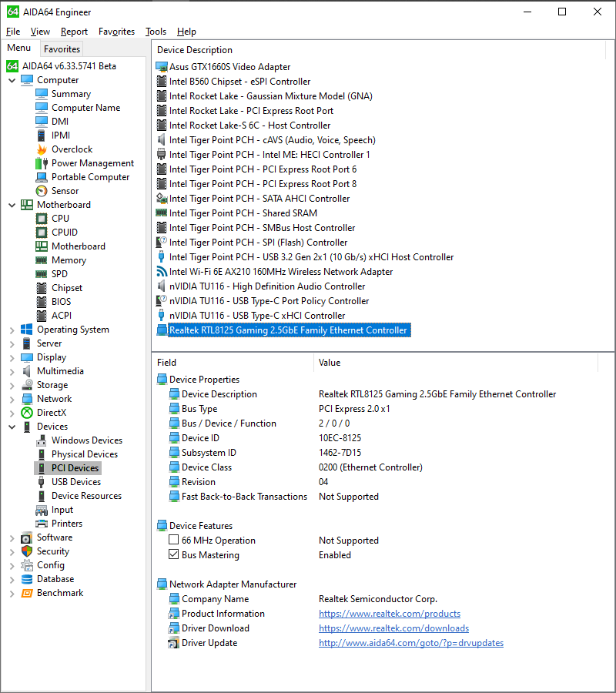The image size is (616, 693).
Task: Open the Favorites menu in the menu bar
Action: (117, 32)
